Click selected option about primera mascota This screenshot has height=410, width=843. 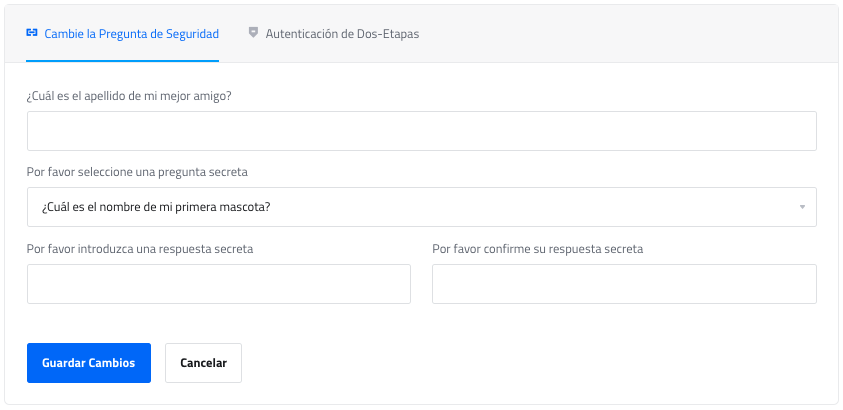click(156, 207)
